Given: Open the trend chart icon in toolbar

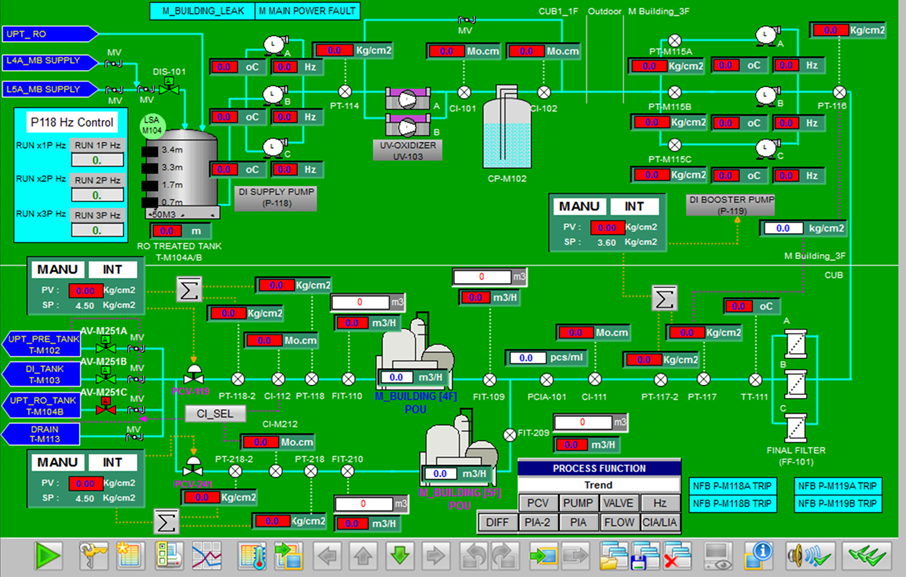Looking at the screenshot, I should tap(208, 555).
